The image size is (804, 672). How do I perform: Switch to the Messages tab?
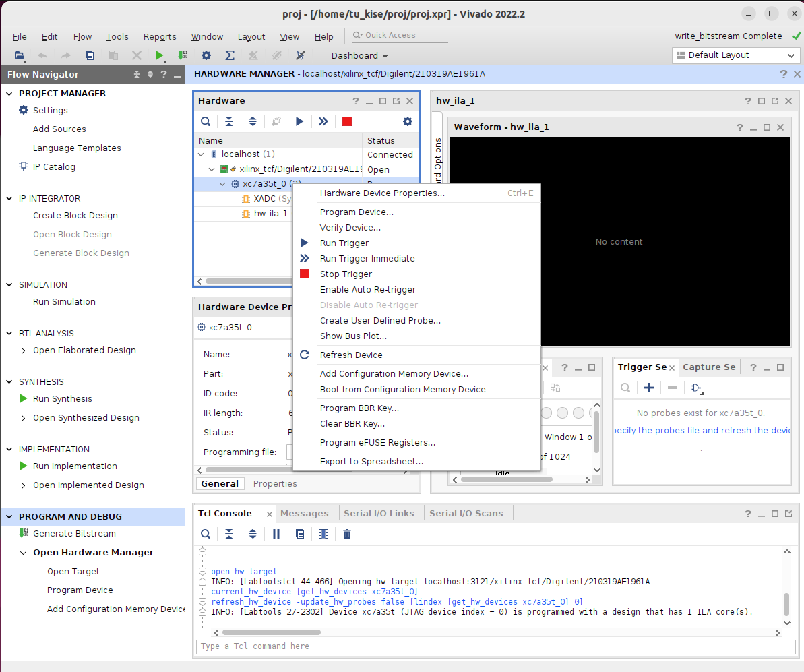304,514
